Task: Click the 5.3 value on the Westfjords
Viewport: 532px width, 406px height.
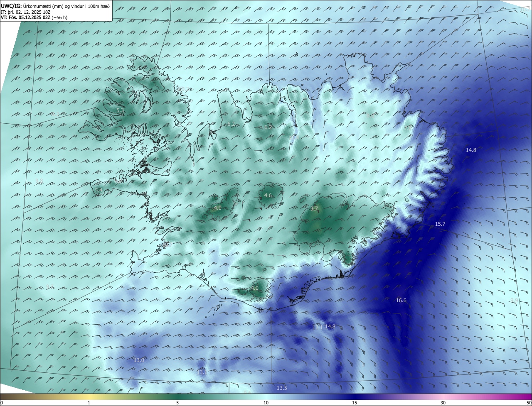Action: pyautogui.click(x=120, y=110)
